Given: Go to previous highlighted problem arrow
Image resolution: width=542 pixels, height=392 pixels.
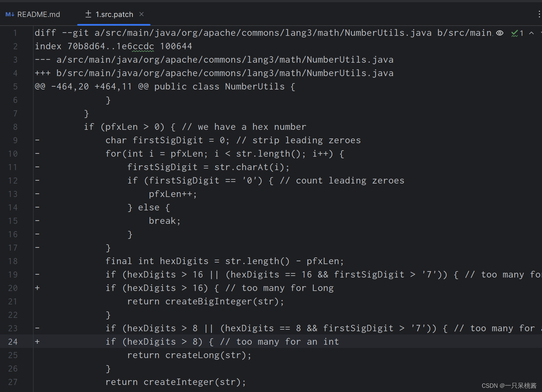Looking at the screenshot, I should [531, 33].
